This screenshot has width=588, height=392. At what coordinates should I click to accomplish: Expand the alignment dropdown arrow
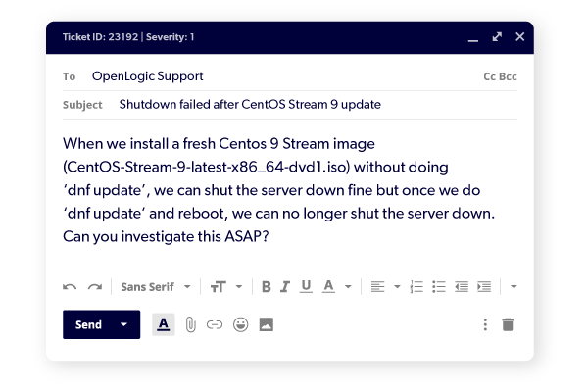pyautogui.click(x=397, y=287)
